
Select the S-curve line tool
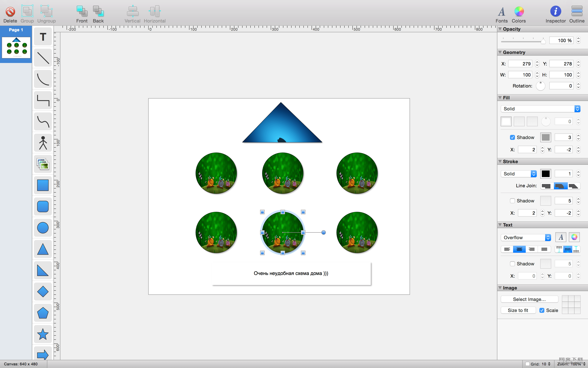43,121
